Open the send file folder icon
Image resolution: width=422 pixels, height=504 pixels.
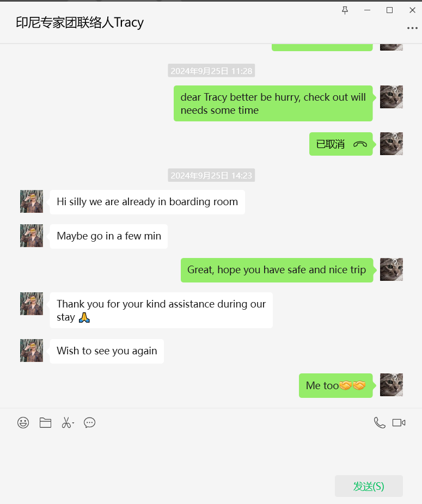45,423
